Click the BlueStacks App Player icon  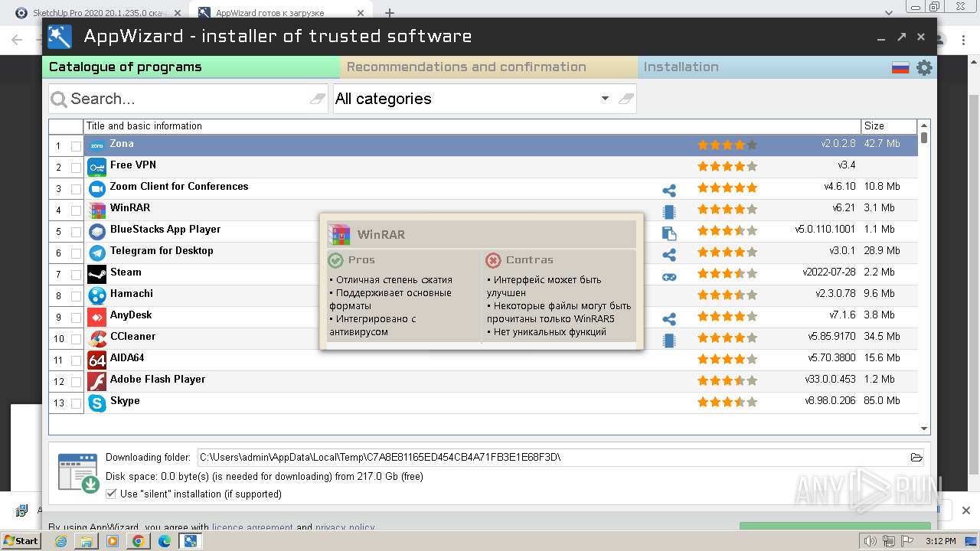click(97, 231)
